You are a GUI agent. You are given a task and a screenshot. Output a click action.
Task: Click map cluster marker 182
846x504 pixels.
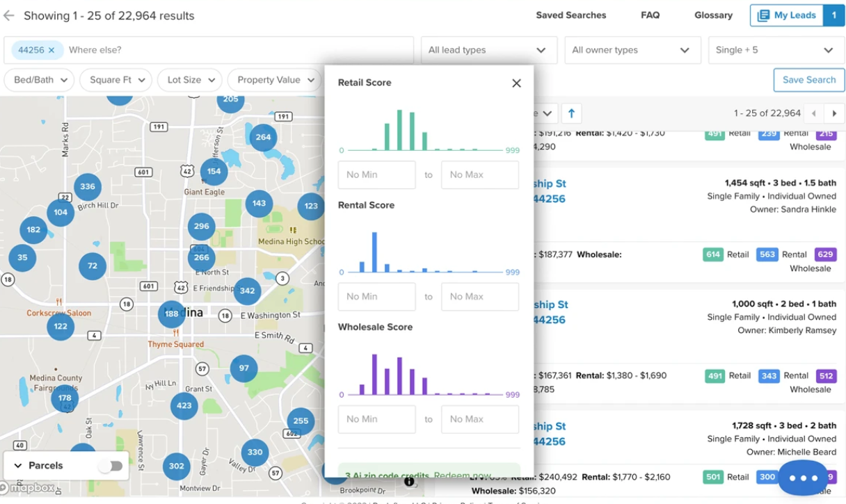pyautogui.click(x=33, y=229)
